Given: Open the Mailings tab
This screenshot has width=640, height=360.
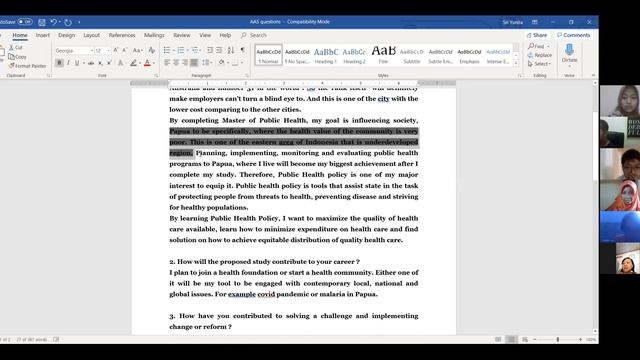Looking at the screenshot, I should [x=154, y=36].
